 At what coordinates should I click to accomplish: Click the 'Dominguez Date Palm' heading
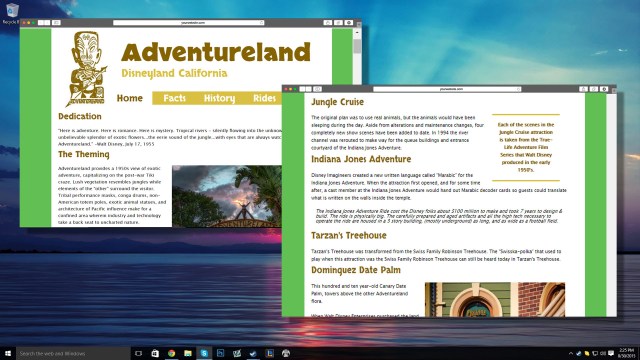click(356, 270)
